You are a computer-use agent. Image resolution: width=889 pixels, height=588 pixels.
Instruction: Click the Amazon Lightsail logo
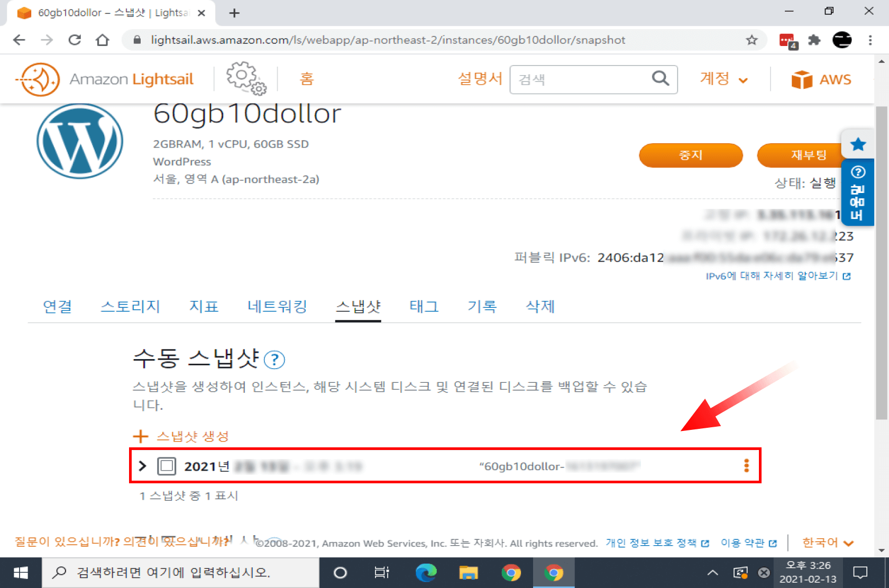(x=105, y=79)
